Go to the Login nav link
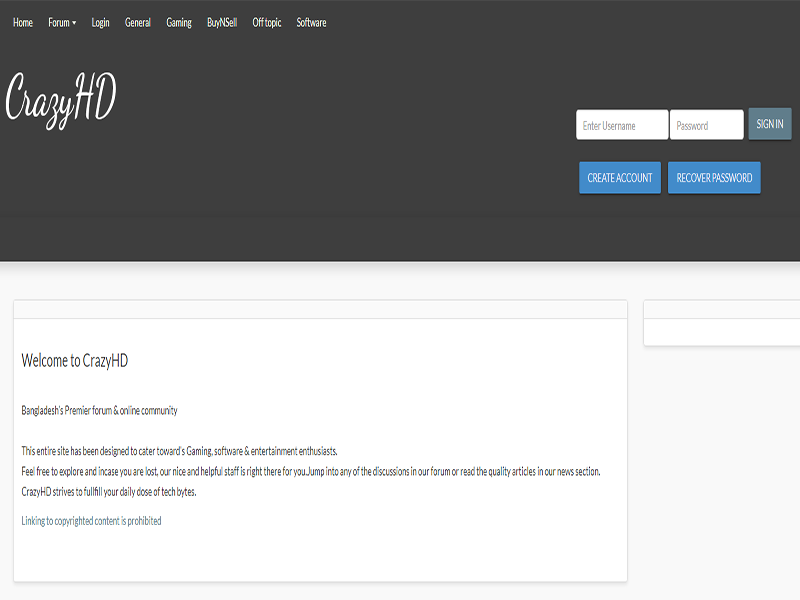The width and height of the screenshot is (800, 600). 100,22
